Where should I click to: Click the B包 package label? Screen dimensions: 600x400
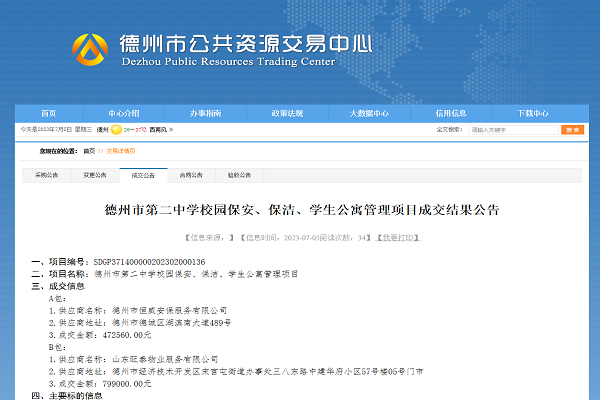tap(57, 347)
